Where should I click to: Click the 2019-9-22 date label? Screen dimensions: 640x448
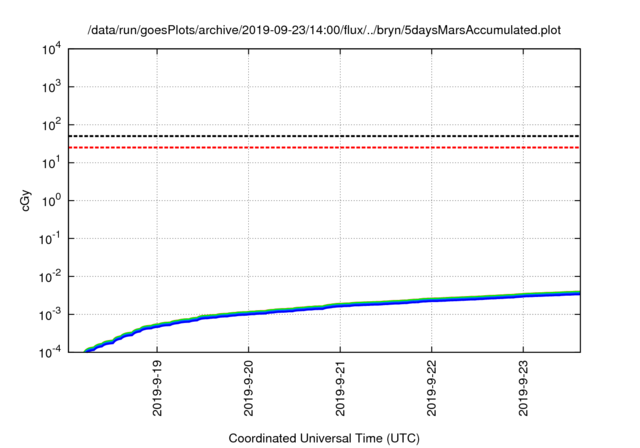point(432,388)
